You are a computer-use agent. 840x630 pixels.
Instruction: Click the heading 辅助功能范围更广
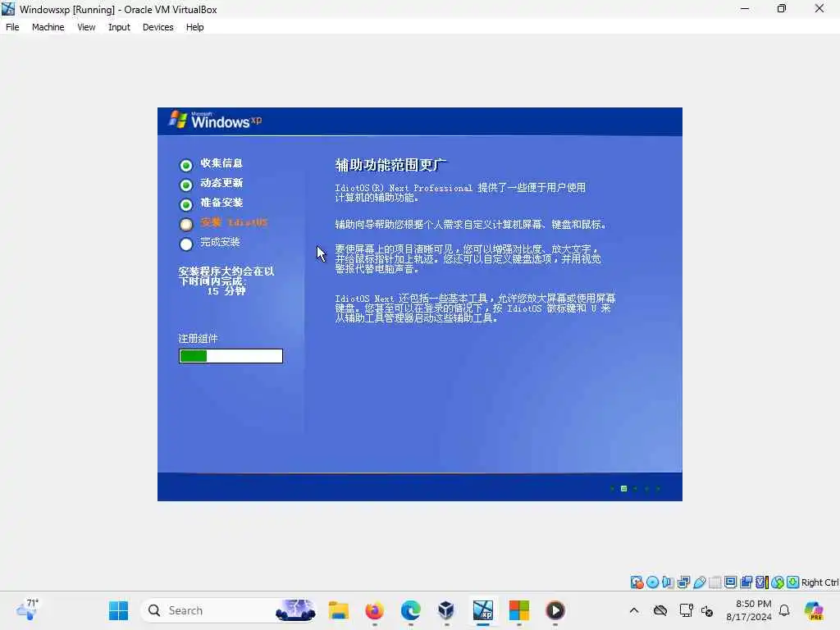(390, 164)
